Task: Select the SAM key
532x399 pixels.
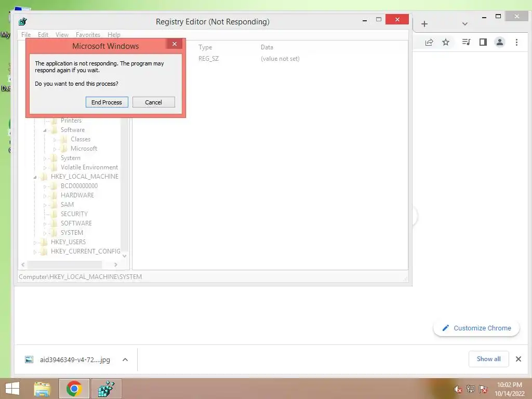Action: [67, 205]
